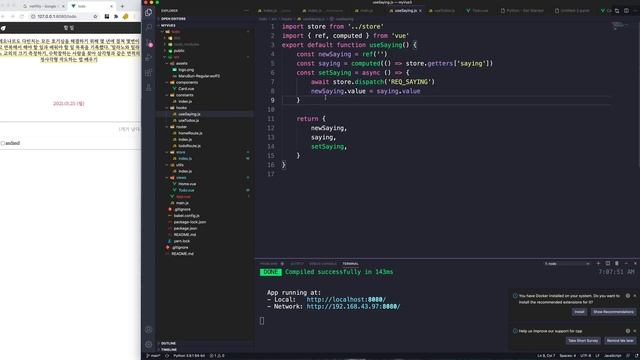Open notifications bell in status bar
The width and height of the screenshot is (640, 360).
pyautogui.click(x=636, y=356)
